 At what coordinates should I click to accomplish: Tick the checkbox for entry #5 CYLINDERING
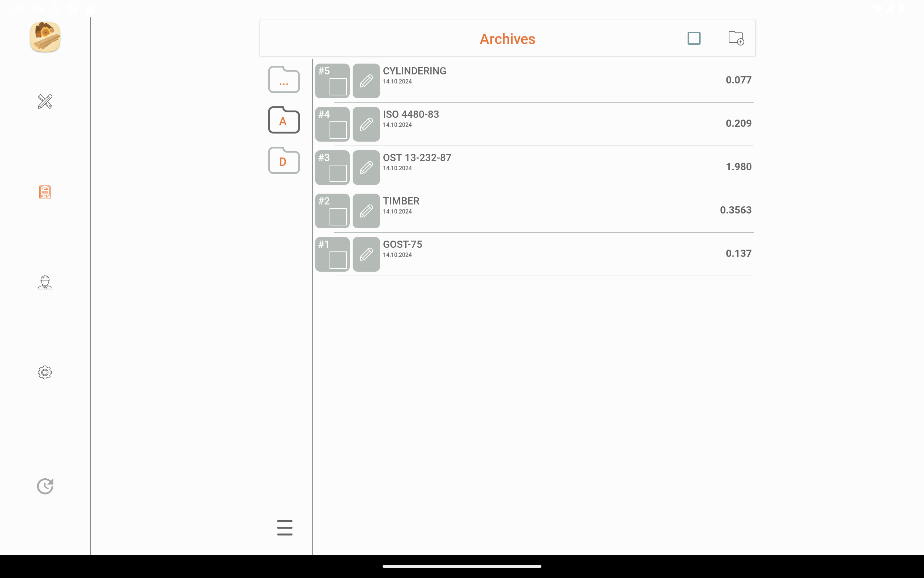(338, 87)
